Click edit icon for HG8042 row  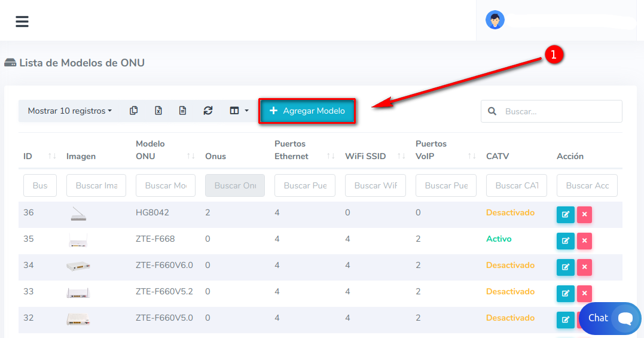click(x=565, y=215)
